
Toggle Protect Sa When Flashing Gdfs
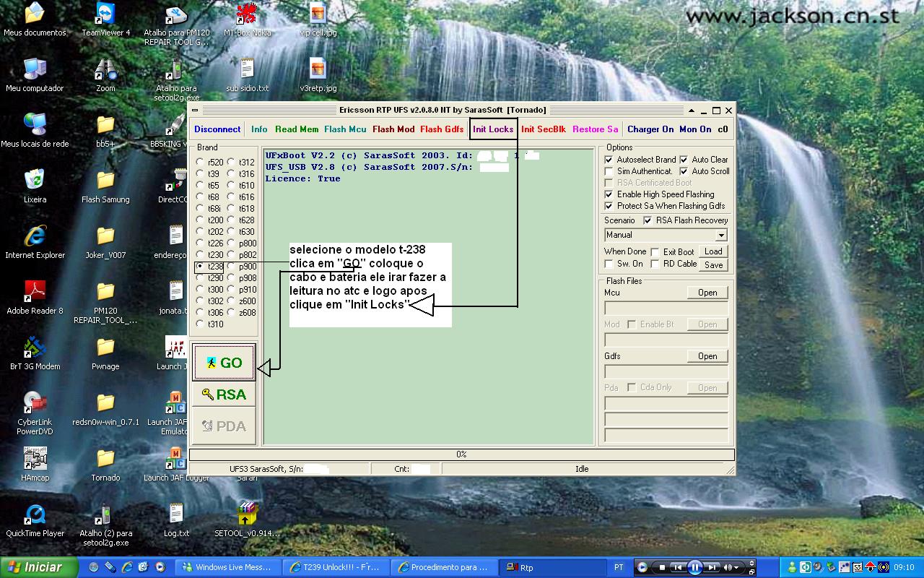(x=609, y=206)
